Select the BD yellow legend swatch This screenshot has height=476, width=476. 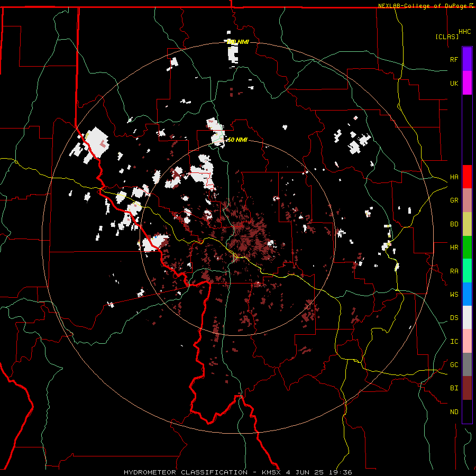[x=467, y=224]
